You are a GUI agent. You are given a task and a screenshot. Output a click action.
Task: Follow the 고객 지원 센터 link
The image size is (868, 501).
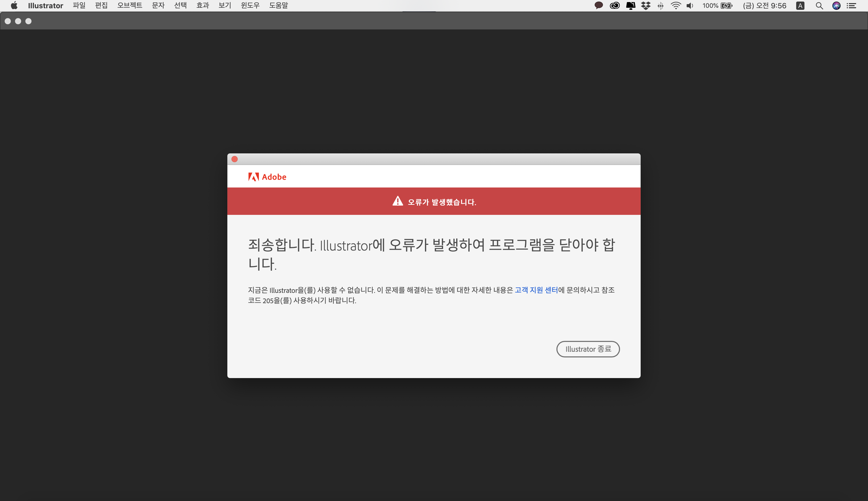coord(536,290)
